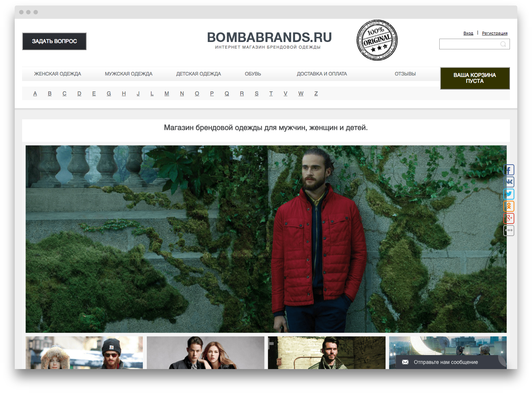Click the Магазин брендовой одежды heading
The image size is (532, 393).
pyautogui.click(x=266, y=128)
